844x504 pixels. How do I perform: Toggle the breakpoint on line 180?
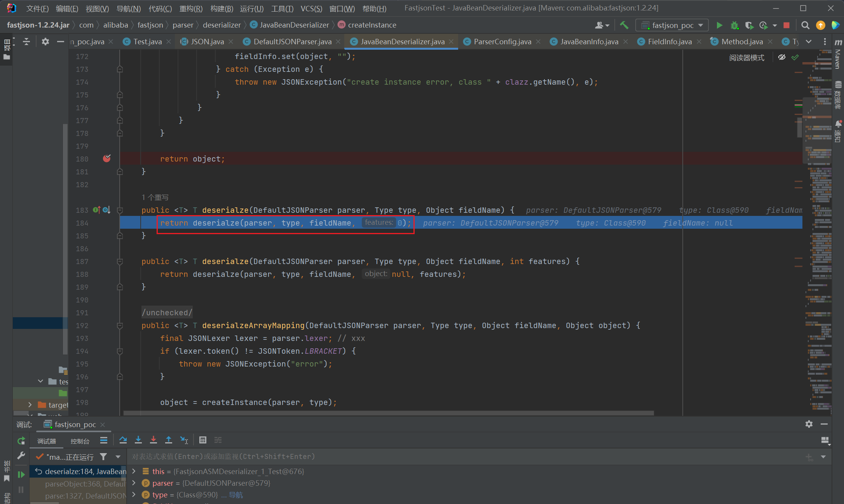point(106,158)
